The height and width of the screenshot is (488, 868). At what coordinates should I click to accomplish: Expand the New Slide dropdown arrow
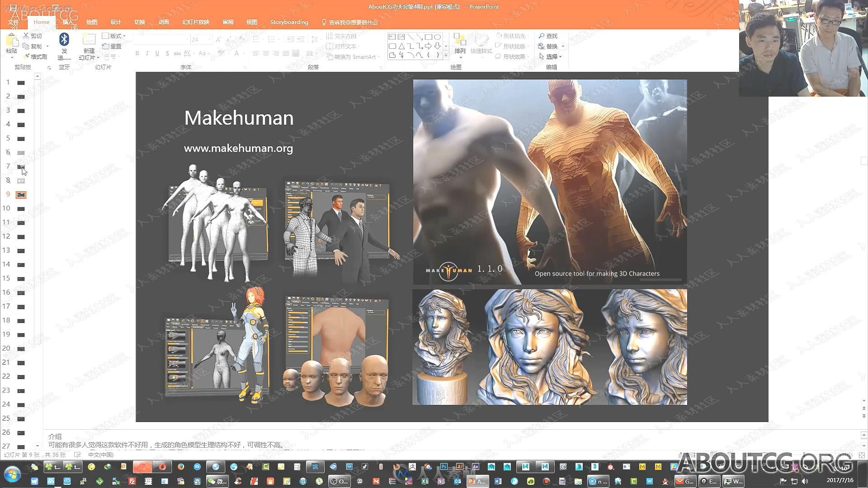(98, 58)
